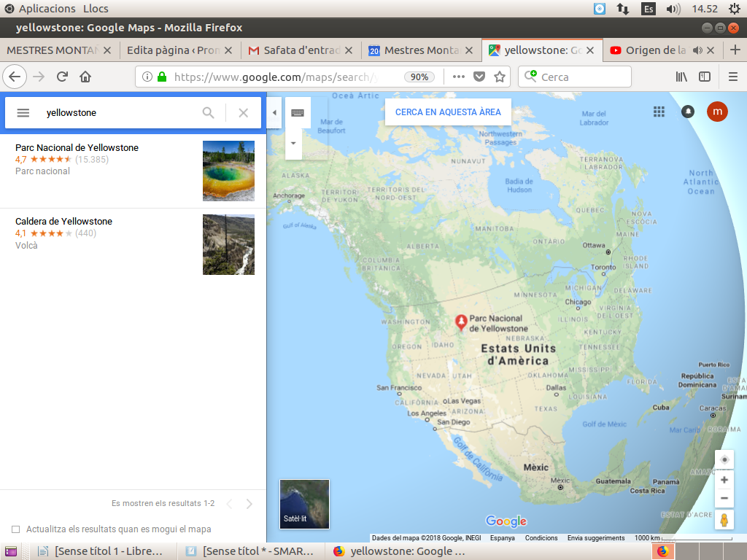Bookmark this page with the star

click(x=499, y=77)
